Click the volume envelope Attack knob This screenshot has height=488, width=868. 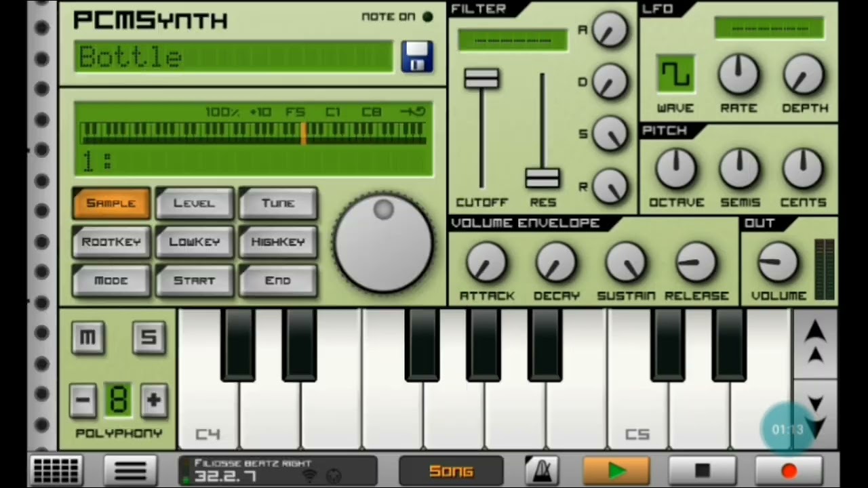coord(486,263)
